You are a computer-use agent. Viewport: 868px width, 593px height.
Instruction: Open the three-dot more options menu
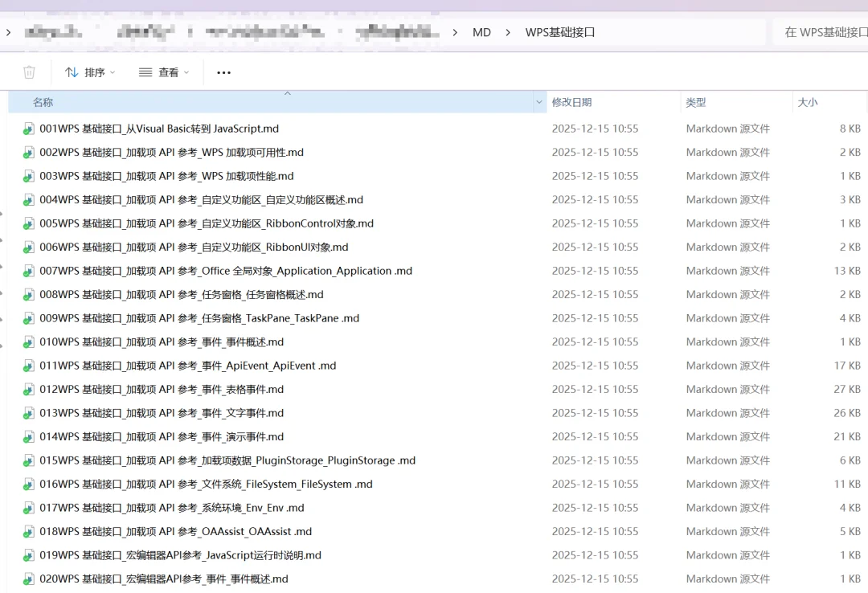(223, 72)
